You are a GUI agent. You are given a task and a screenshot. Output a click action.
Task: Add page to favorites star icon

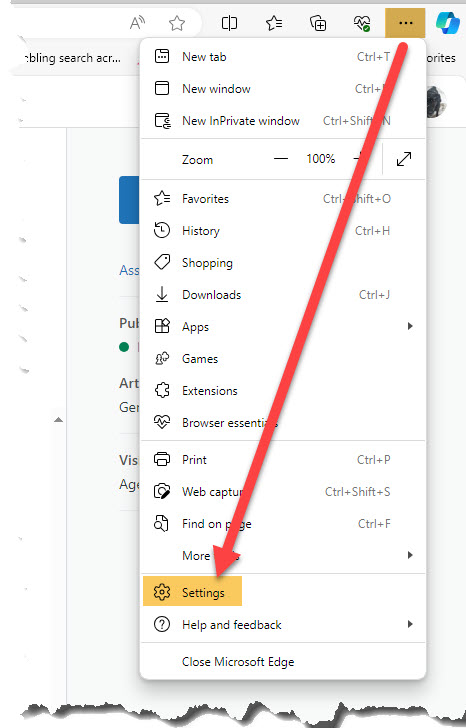(x=177, y=23)
